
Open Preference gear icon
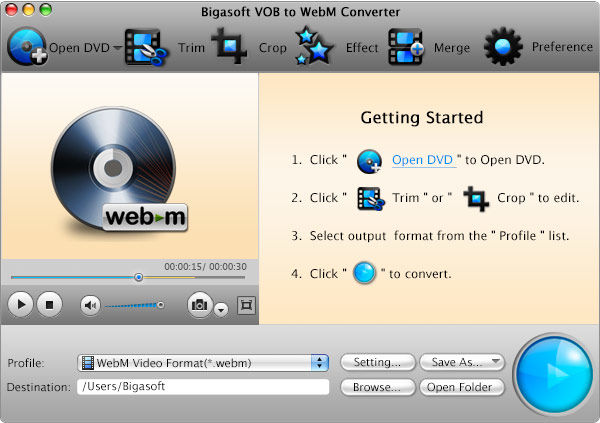(x=503, y=46)
